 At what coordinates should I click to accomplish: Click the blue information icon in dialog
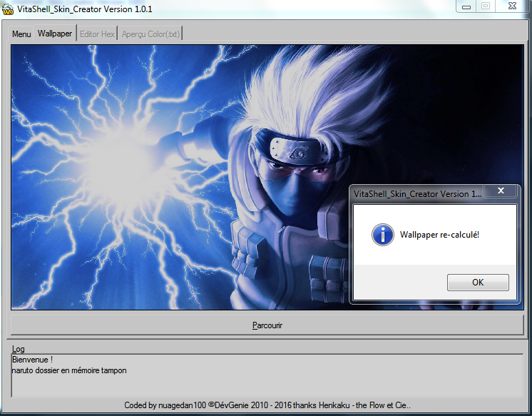(383, 234)
